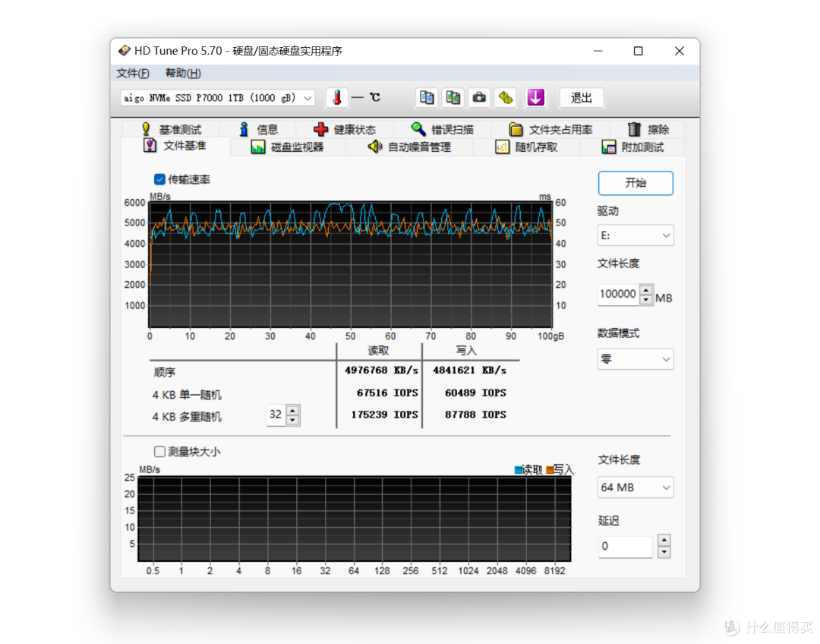The width and height of the screenshot is (820, 644).
Task: Decrease the 延迟 value spinner
Action: [x=664, y=552]
